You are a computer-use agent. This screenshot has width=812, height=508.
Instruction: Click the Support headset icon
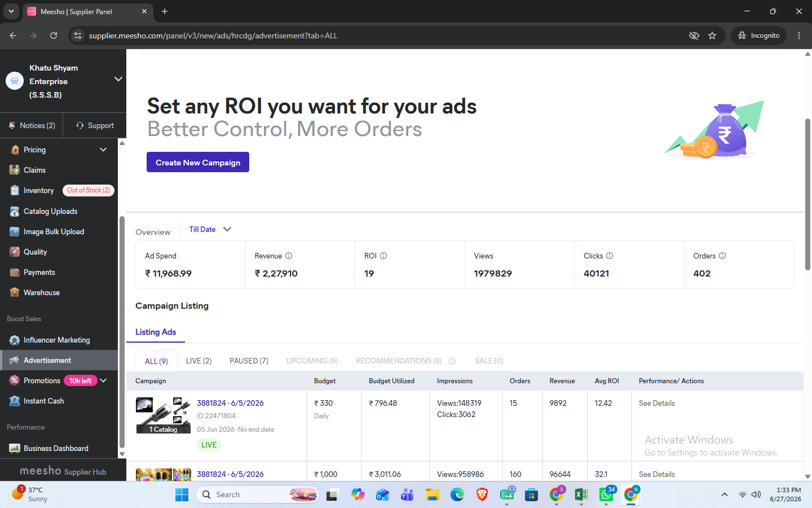coord(80,125)
